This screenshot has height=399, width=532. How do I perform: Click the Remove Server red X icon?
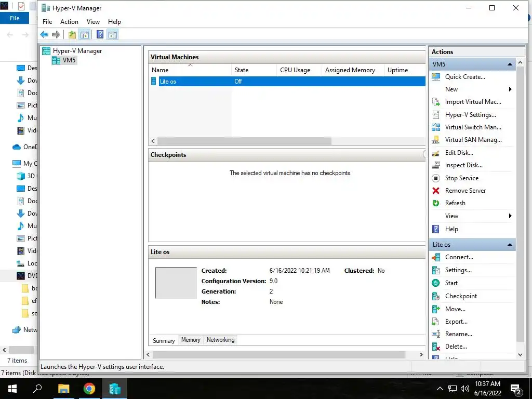(x=436, y=191)
